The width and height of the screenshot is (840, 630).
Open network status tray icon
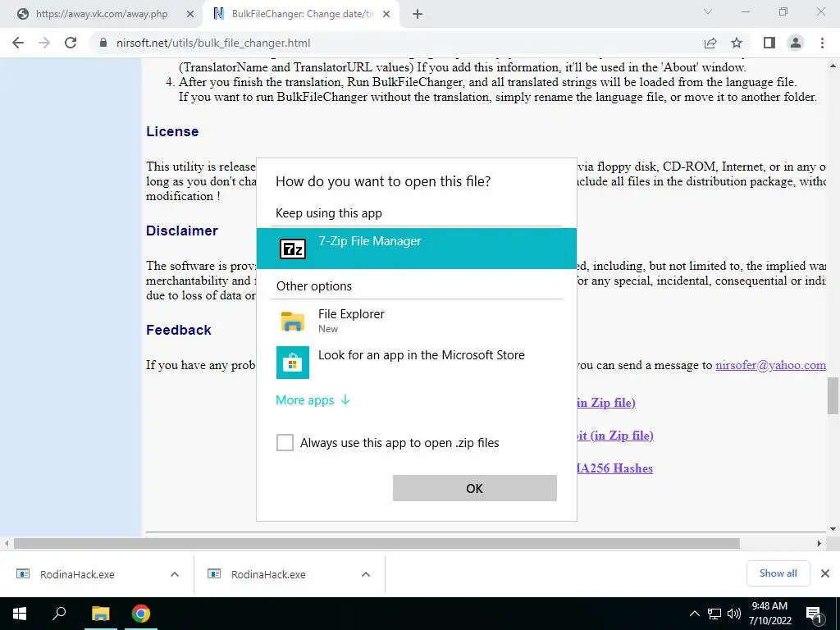tap(714, 614)
